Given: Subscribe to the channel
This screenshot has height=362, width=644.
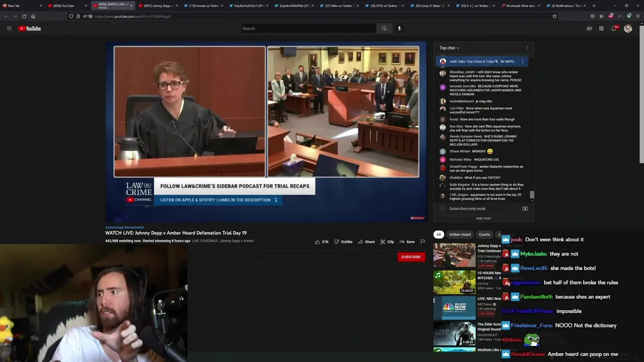Looking at the screenshot, I should point(411,257).
